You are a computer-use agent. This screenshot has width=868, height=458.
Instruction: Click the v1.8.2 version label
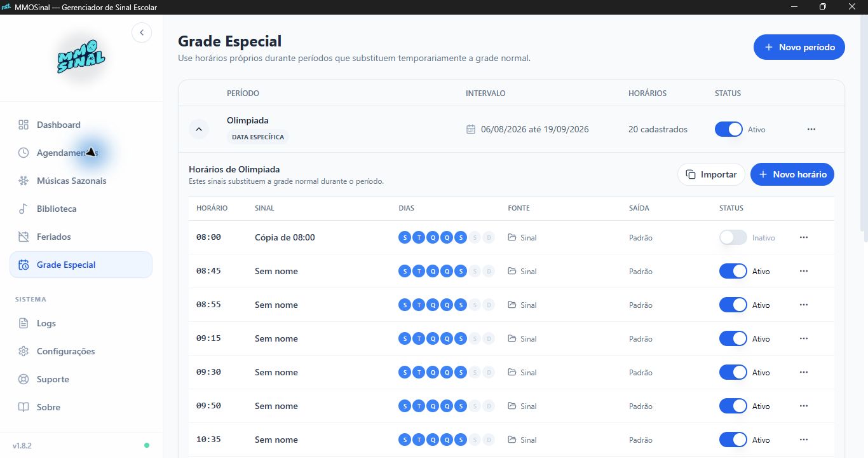22,445
